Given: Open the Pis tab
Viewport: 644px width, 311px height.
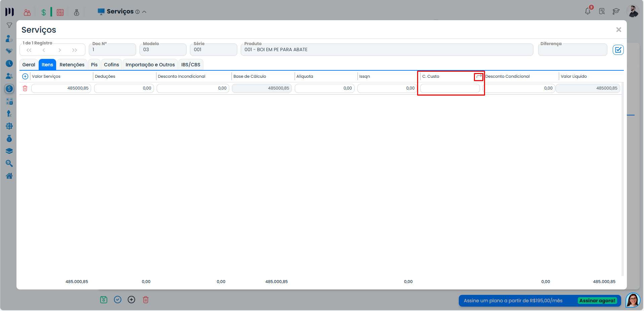Looking at the screenshot, I should 94,65.
